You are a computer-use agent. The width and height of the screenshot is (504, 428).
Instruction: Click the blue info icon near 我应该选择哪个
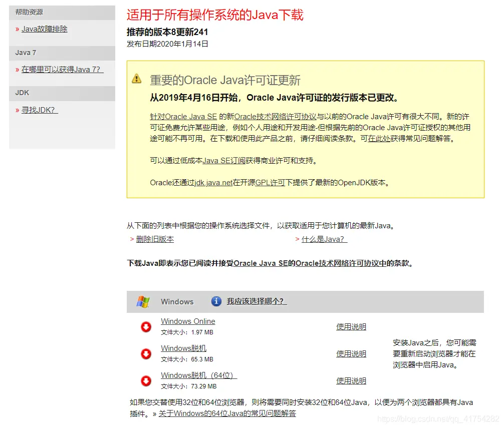(216, 301)
